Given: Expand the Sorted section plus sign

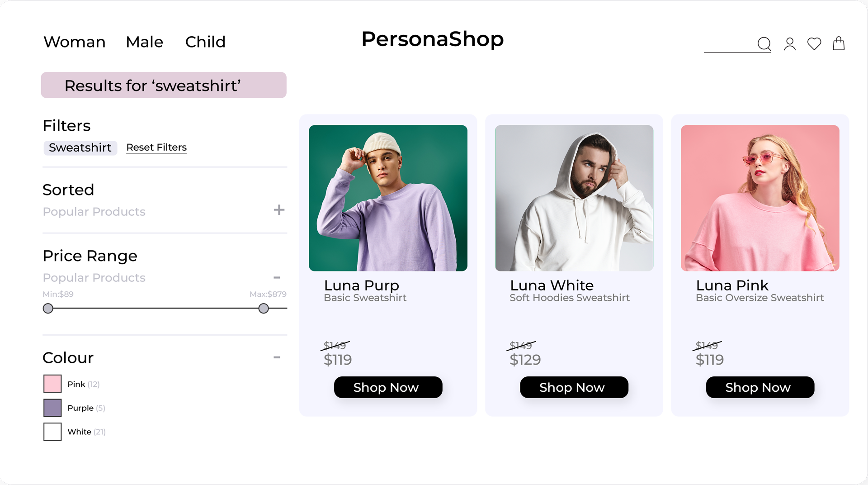Looking at the screenshot, I should 279,210.
